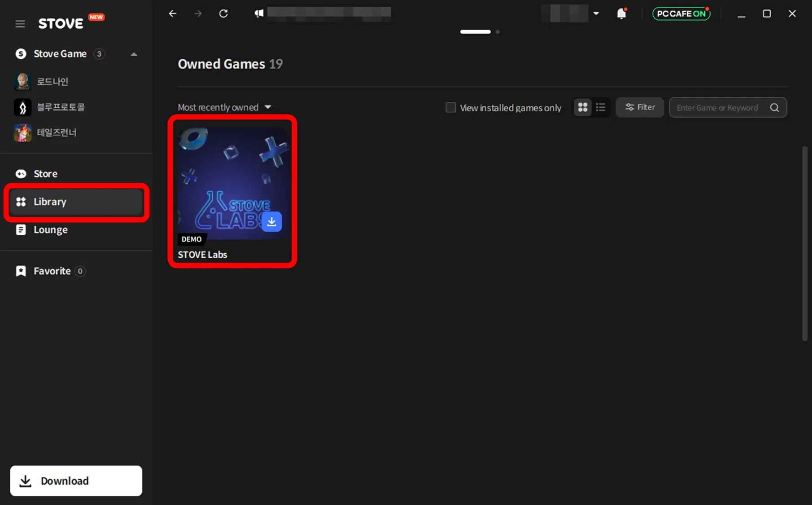Open the Most recently owned sort dropdown
The width and height of the screenshot is (812, 505).
(x=224, y=107)
